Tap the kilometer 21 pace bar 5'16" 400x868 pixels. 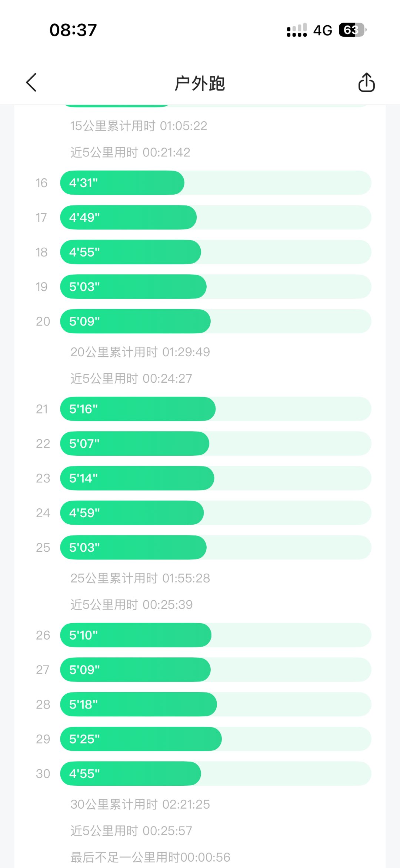click(x=138, y=409)
